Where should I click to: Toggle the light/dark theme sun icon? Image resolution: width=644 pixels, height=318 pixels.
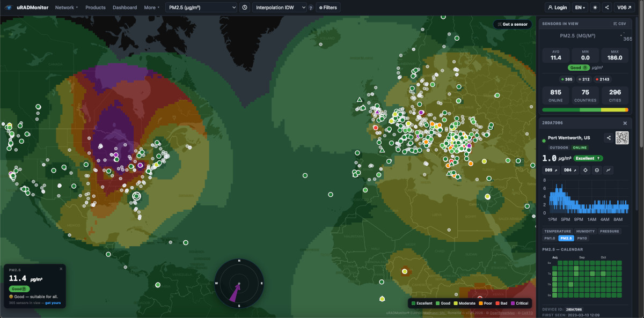595,8
